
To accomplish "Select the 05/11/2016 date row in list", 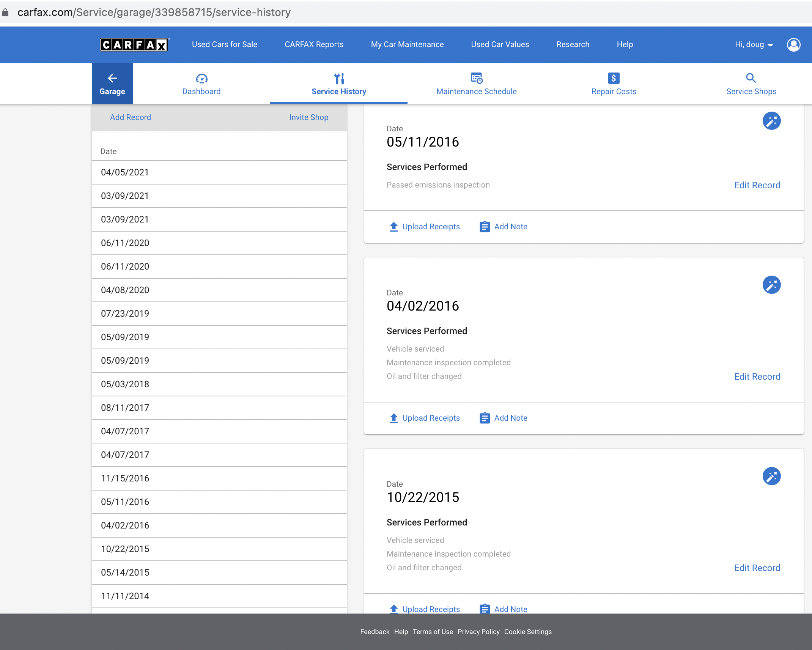I will point(219,502).
